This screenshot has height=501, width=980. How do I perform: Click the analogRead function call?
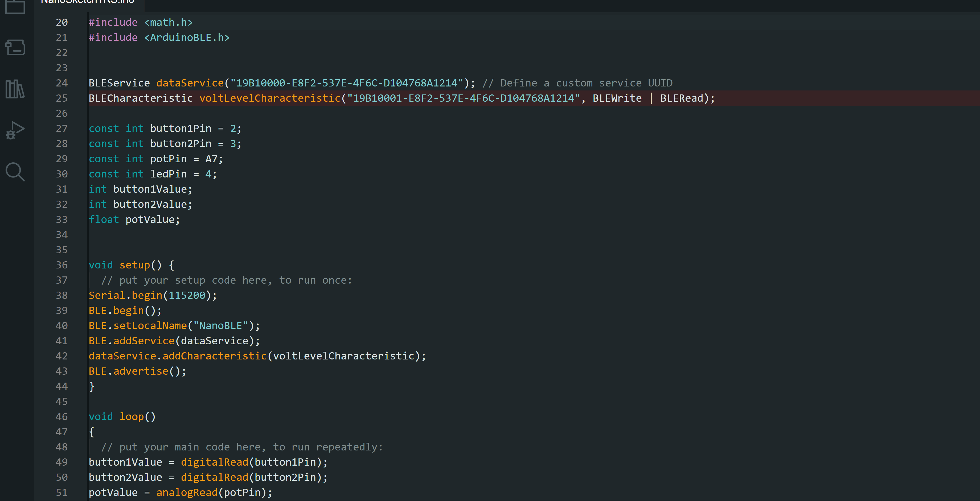[x=187, y=492]
